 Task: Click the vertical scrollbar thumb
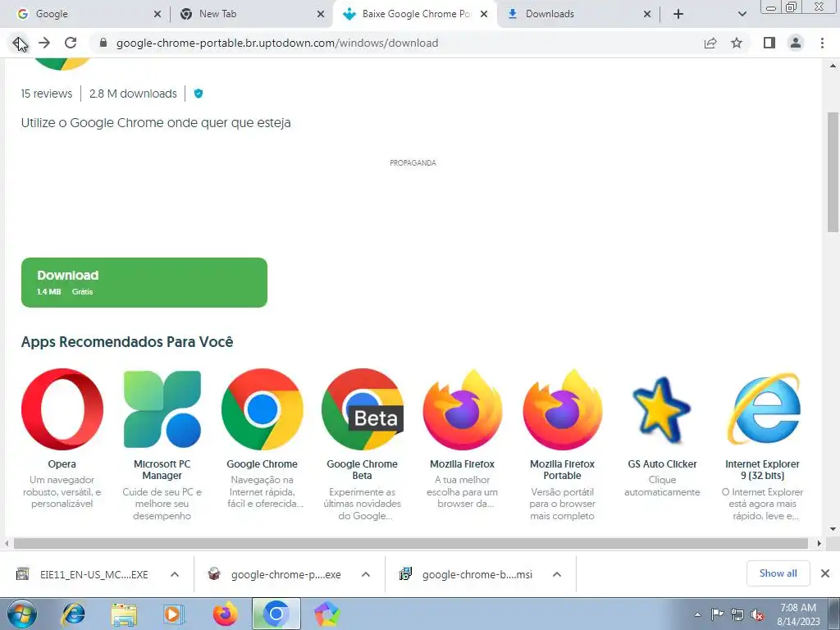(x=833, y=171)
